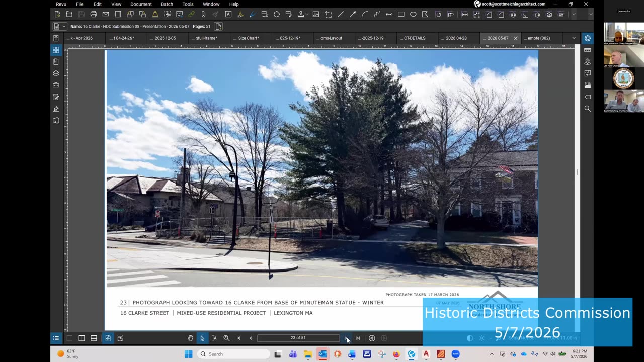Image resolution: width=644 pixels, height=362 pixels.
Task: Click the Open file folder icon
Action: point(69,15)
